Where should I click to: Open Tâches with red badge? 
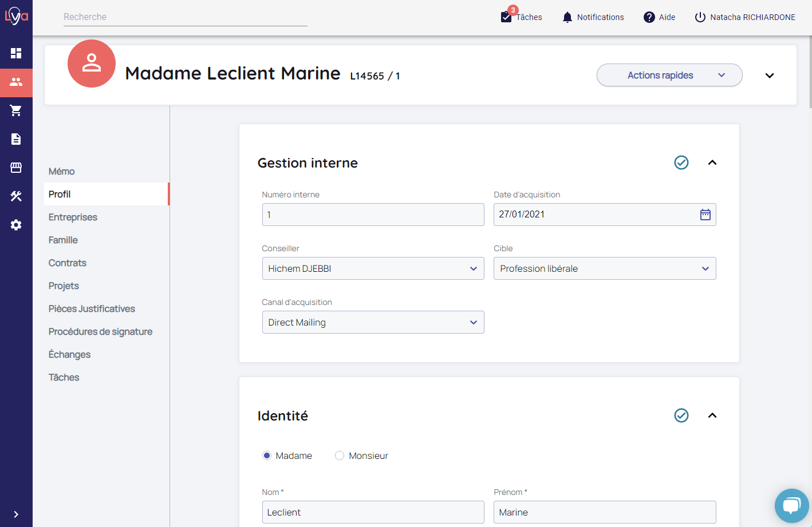(x=521, y=16)
